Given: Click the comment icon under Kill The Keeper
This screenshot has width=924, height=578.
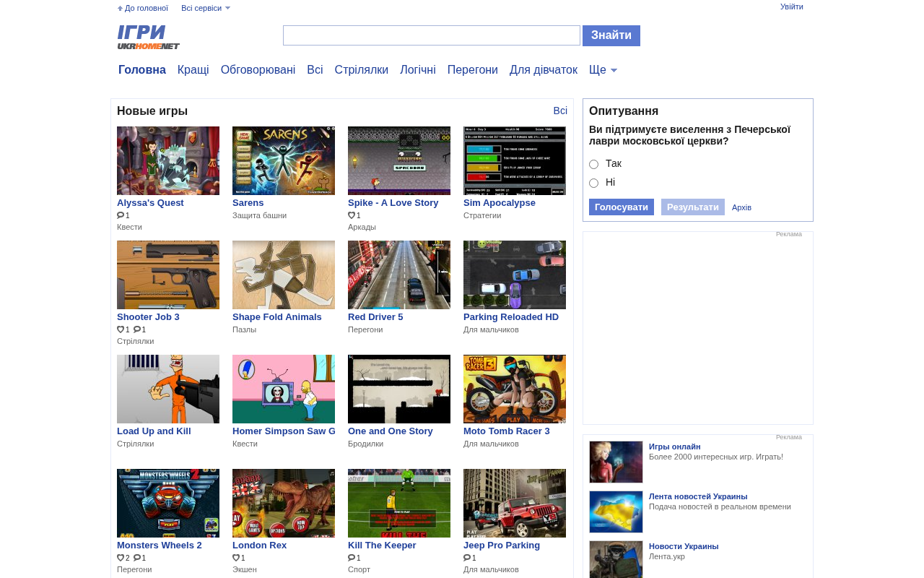Looking at the screenshot, I should point(352,558).
